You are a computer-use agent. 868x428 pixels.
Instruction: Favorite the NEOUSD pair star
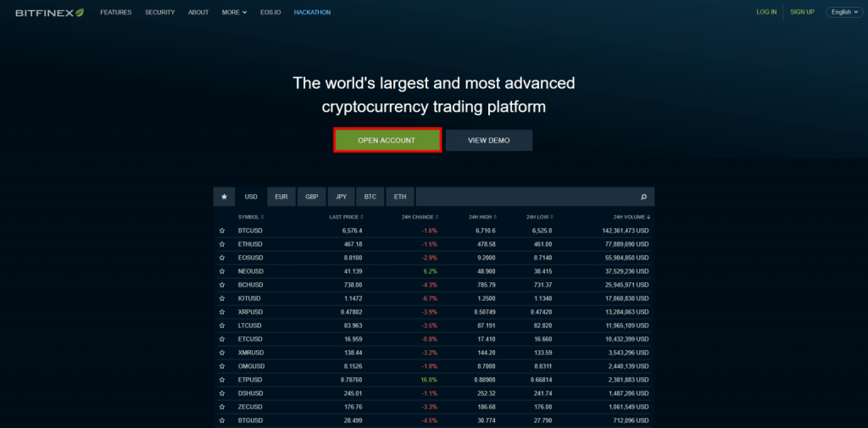pos(222,271)
